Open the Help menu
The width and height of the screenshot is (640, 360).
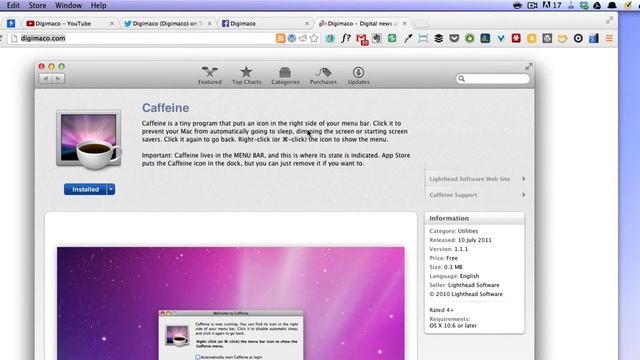pos(98,5)
